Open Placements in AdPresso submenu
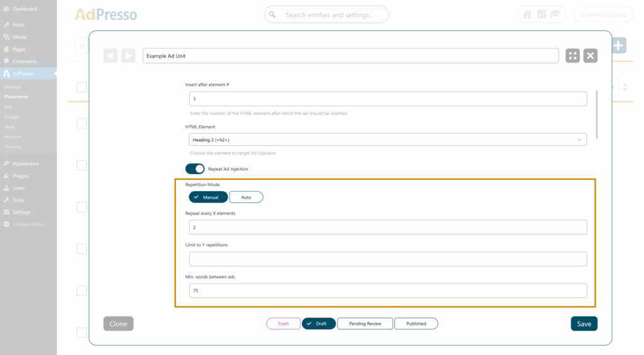This screenshot has width=644, height=355. (16, 97)
